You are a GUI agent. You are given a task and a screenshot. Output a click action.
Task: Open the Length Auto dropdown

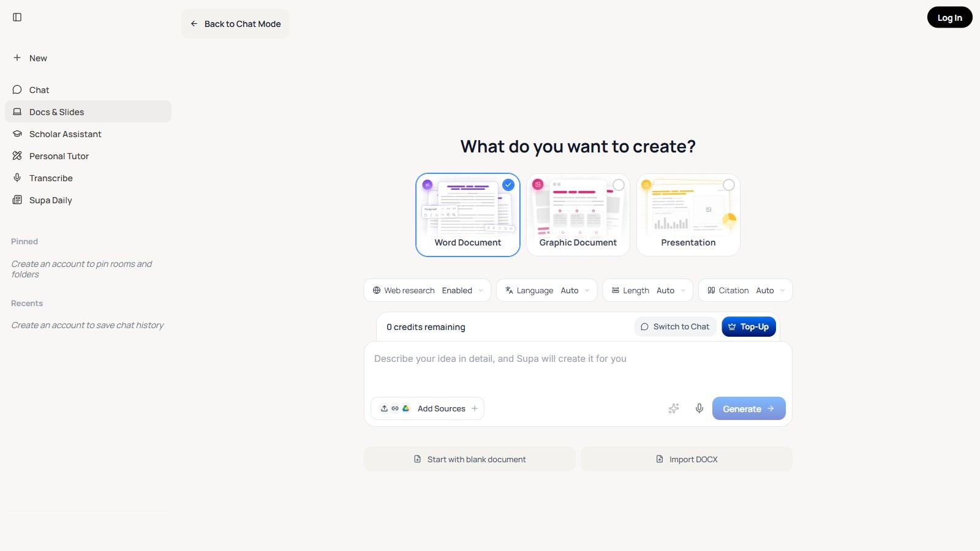pos(647,290)
